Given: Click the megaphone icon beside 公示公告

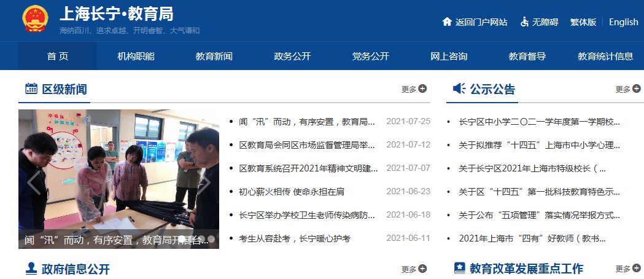Looking at the screenshot, I should [459, 88].
